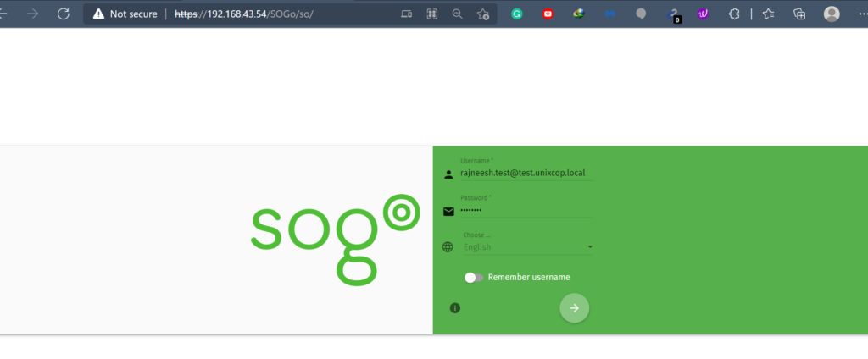Open the red extension icon
This screenshot has width=868, height=359.
(548, 14)
